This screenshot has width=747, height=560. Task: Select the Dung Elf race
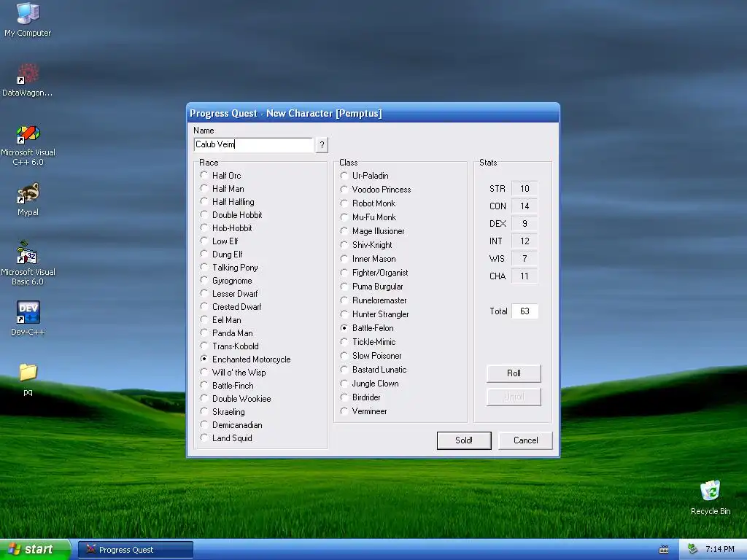222,254
